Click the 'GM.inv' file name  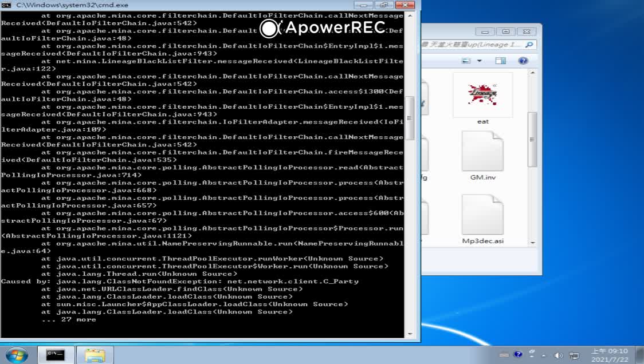point(482,177)
